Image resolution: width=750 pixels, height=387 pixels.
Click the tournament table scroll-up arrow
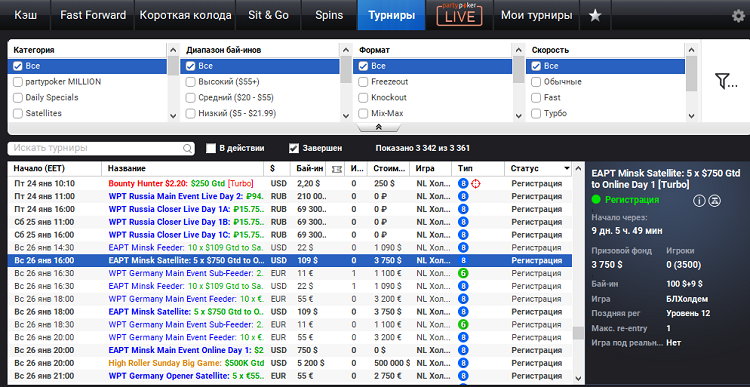point(579,168)
